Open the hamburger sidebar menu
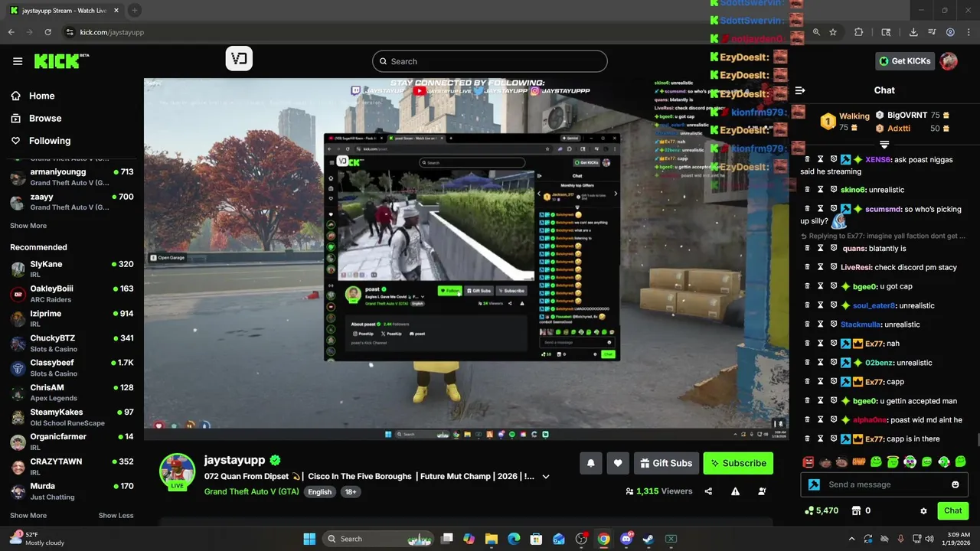Viewport: 980px width, 551px height. [18, 61]
